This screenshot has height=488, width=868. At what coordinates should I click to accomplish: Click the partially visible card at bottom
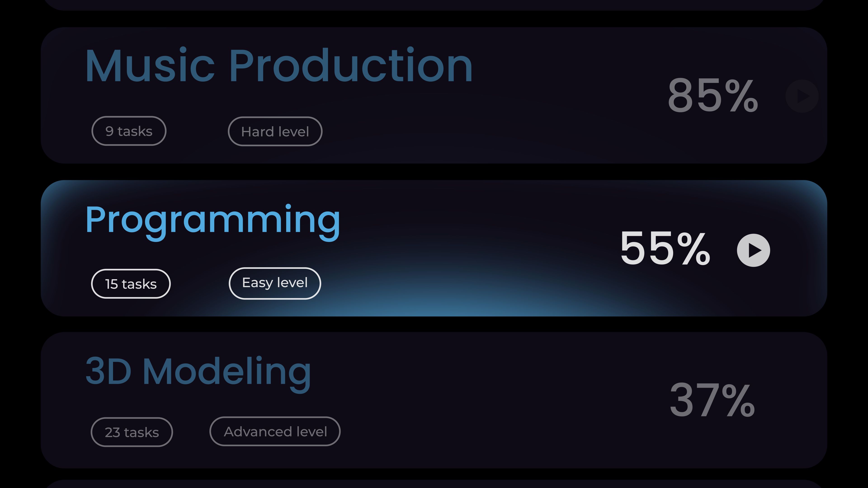click(434, 484)
